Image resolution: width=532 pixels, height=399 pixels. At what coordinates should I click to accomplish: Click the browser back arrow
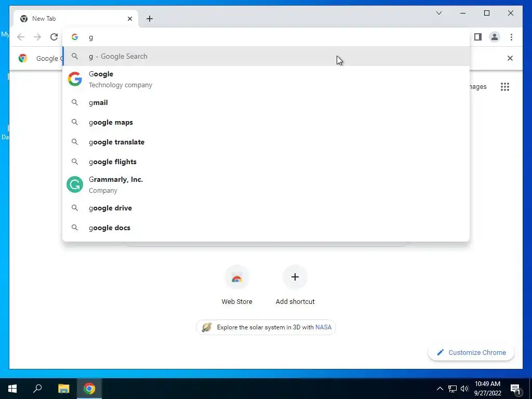pyautogui.click(x=21, y=37)
